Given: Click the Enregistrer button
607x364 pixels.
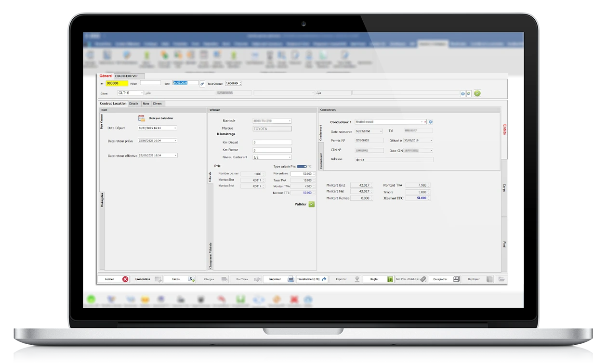Looking at the screenshot, I should coord(444,279).
